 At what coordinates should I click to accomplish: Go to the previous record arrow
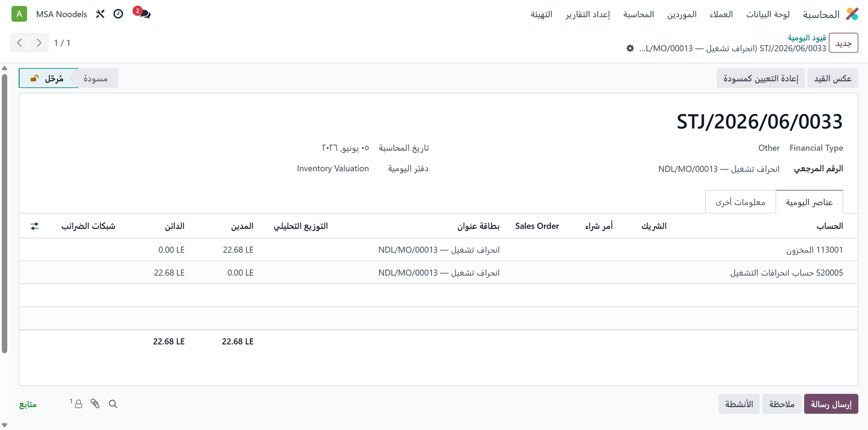click(x=20, y=43)
